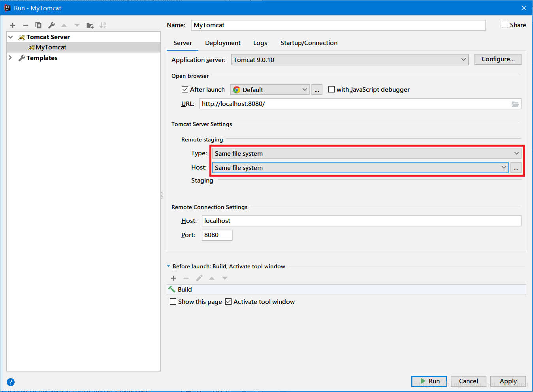Collapse the Tomcat Server tree node
The width and height of the screenshot is (533, 392).
11,37
